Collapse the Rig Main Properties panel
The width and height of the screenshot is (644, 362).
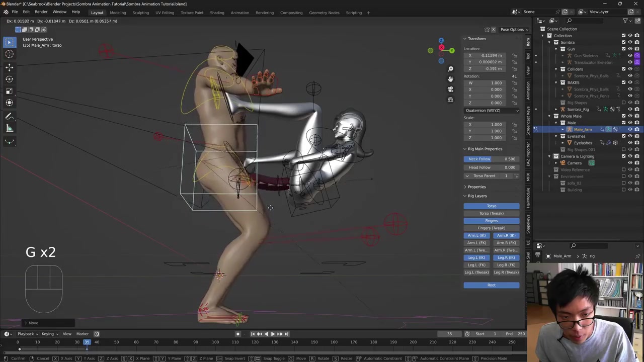click(x=465, y=149)
